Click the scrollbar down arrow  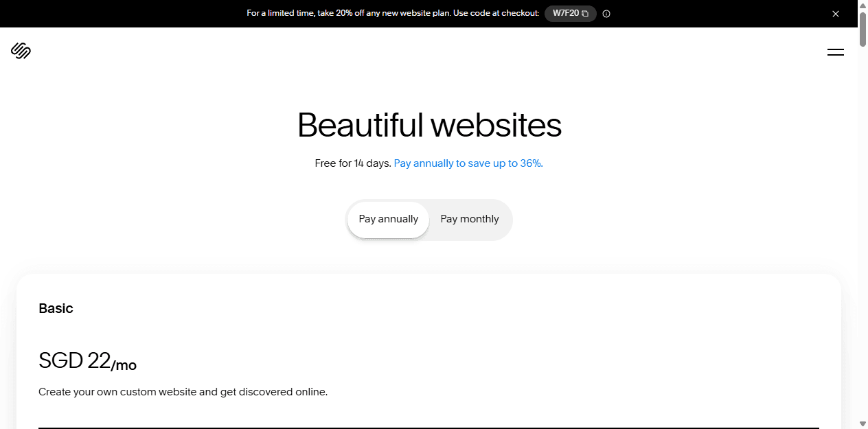(863, 424)
